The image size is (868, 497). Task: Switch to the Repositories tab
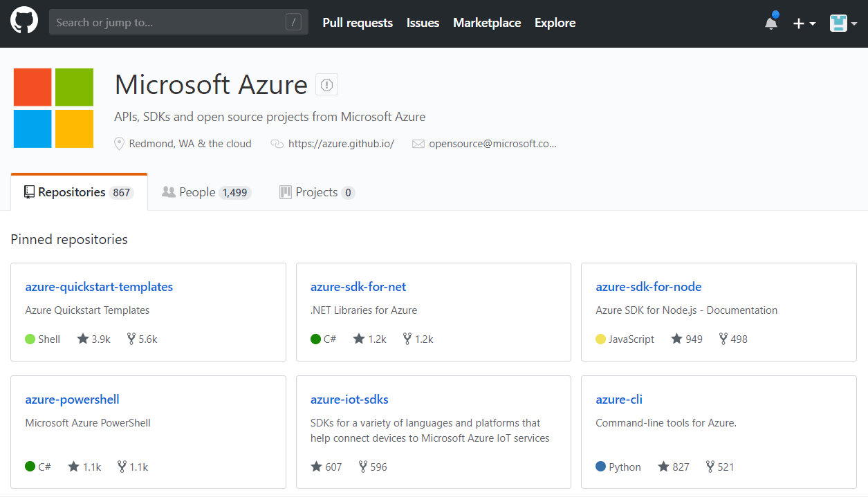pos(79,192)
